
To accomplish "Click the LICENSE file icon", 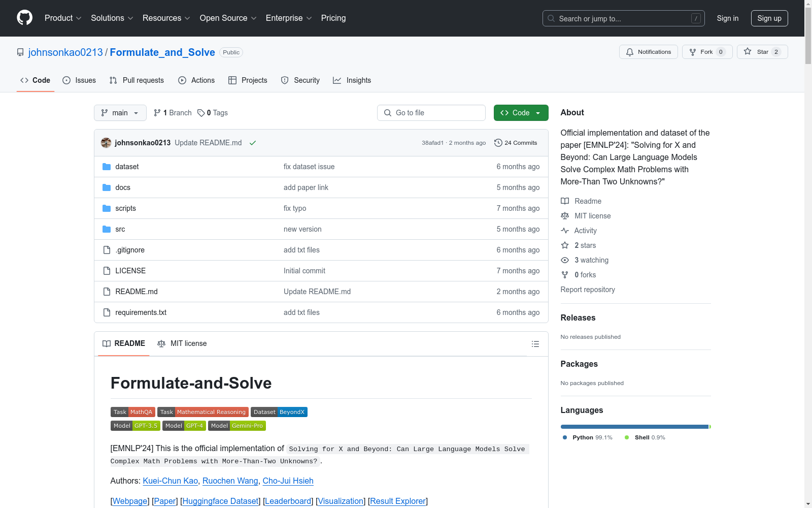I will point(107,271).
